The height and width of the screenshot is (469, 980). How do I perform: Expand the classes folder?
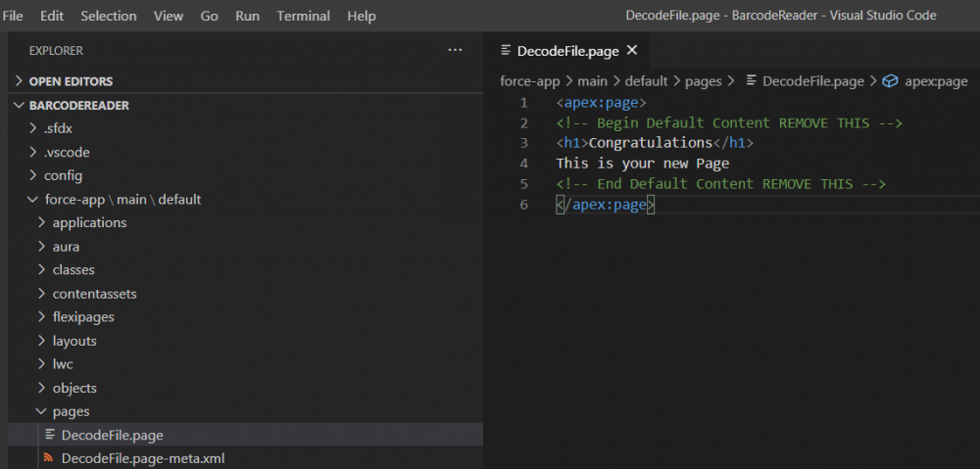point(40,269)
